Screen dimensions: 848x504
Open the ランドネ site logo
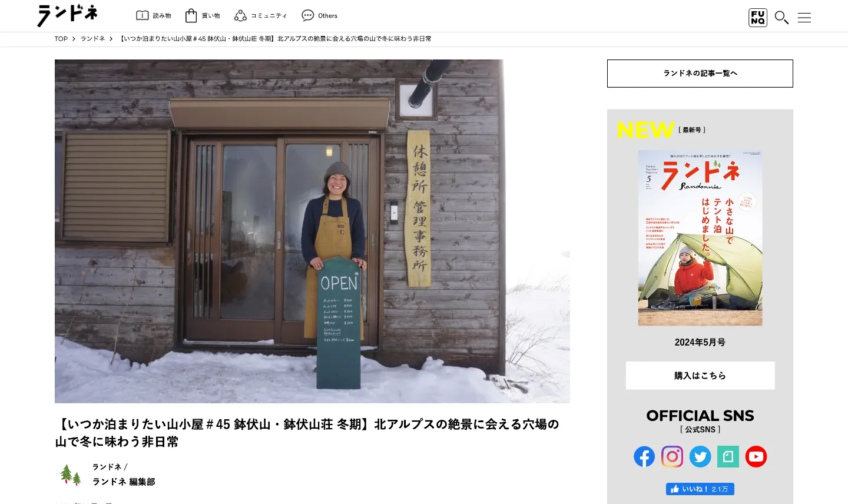pos(67,15)
